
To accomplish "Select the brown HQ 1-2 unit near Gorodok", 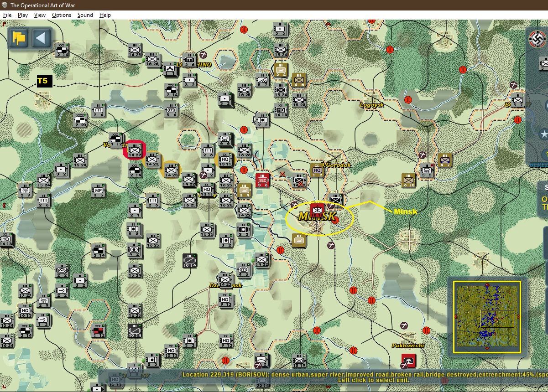I will point(317,170).
